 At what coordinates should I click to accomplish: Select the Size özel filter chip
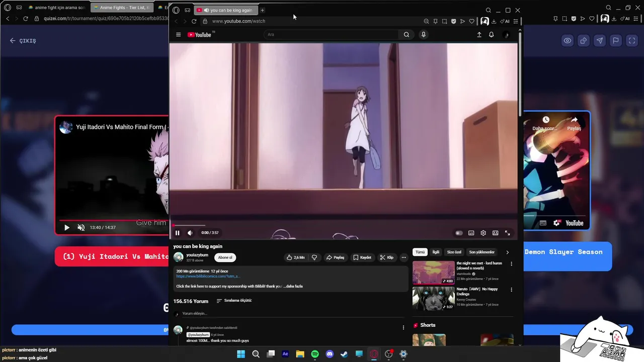click(x=454, y=252)
